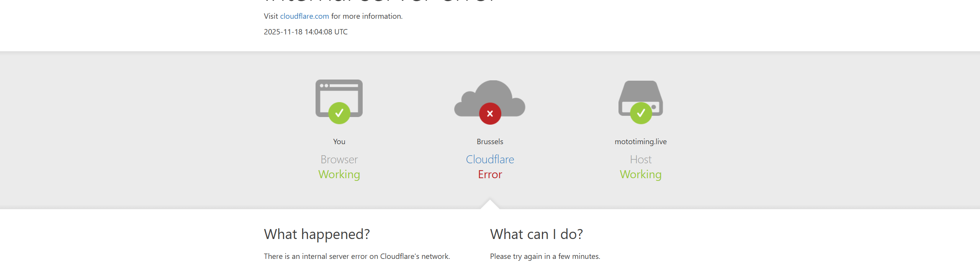Click the gray Cloudflare cloud icon
Image resolution: width=980 pixels, height=278 pixels.
coord(489,95)
